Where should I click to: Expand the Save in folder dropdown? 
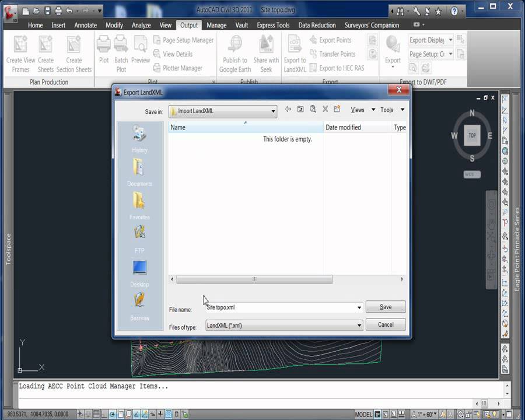click(x=273, y=111)
